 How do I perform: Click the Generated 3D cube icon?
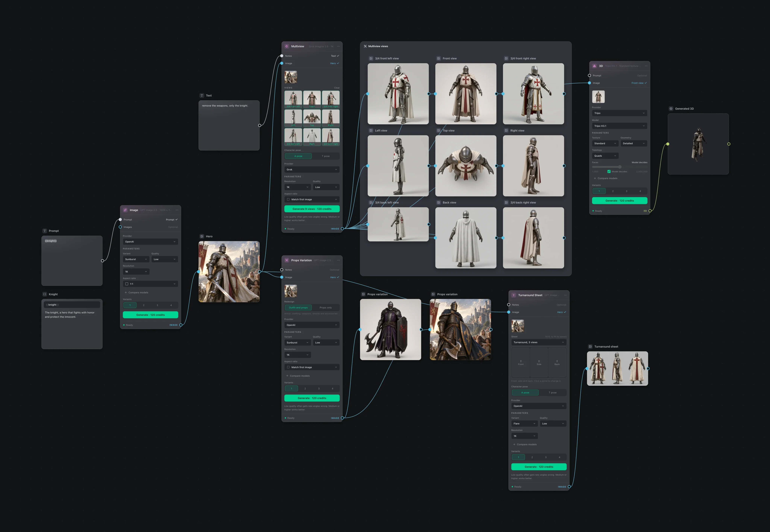click(x=671, y=109)
